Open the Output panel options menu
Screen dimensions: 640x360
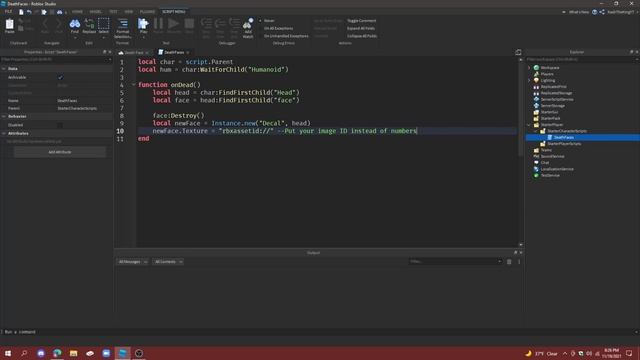pyautogui.click(x=519, y=262)
